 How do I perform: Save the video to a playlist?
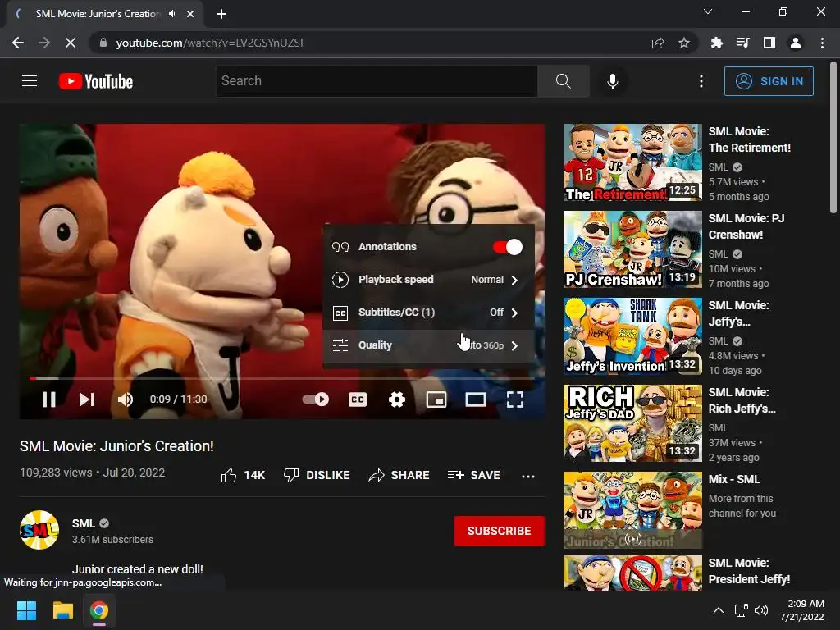[473, 475]
